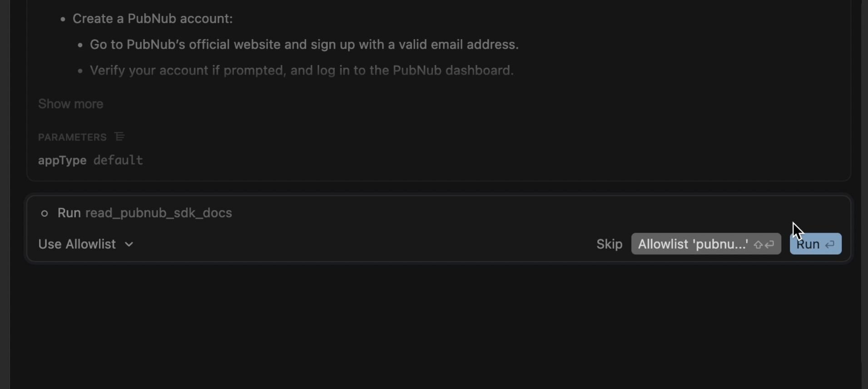Click Skip to decline the tool run
The height and width of the screenshot is (389, 868).
tap(609, 244)
